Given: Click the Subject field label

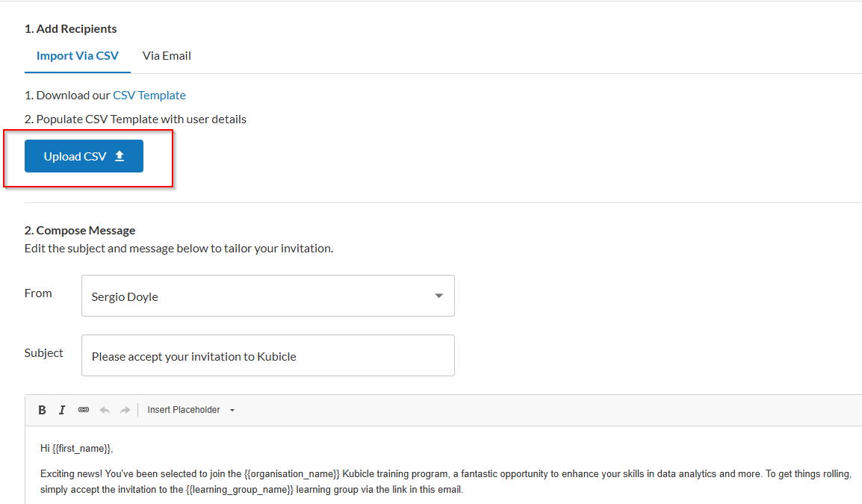Looking at the screenshot, I should coord(44,353).
